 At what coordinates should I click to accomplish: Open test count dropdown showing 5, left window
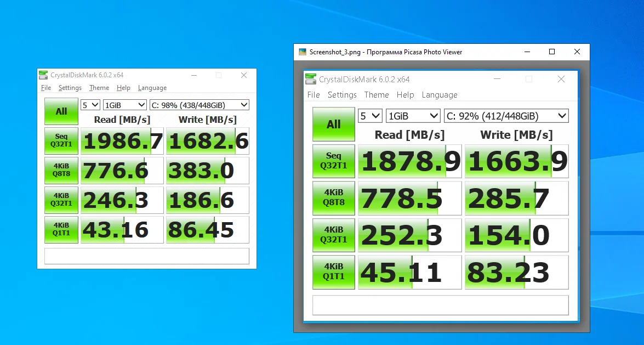90,105
